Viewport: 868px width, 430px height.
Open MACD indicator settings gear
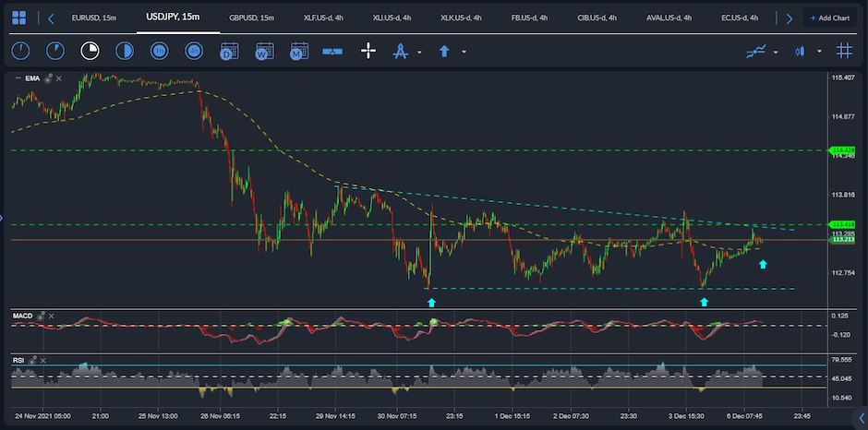pos(42,316)
